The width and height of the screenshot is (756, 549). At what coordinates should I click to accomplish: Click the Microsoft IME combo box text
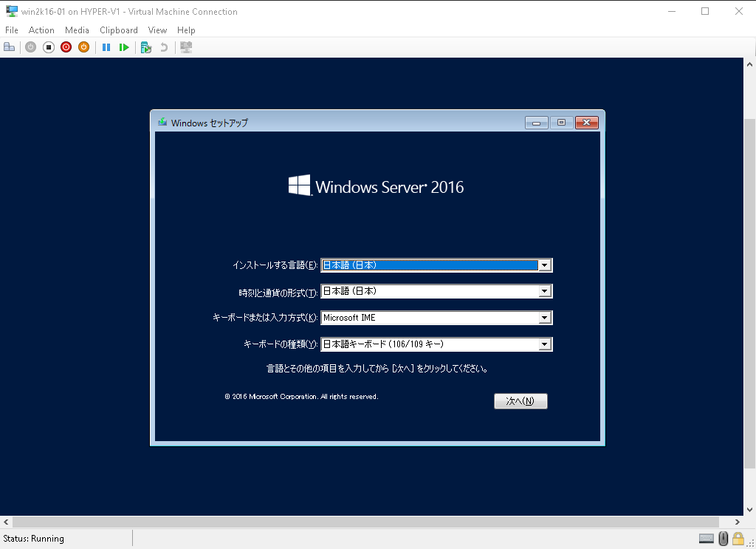(349, 318)
